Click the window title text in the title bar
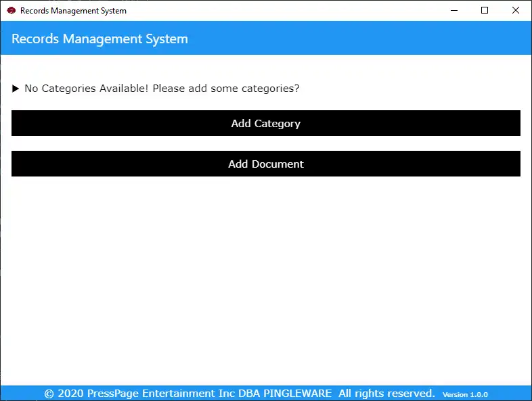This screenshot has width=532, height=401. [x=73, y=11]
